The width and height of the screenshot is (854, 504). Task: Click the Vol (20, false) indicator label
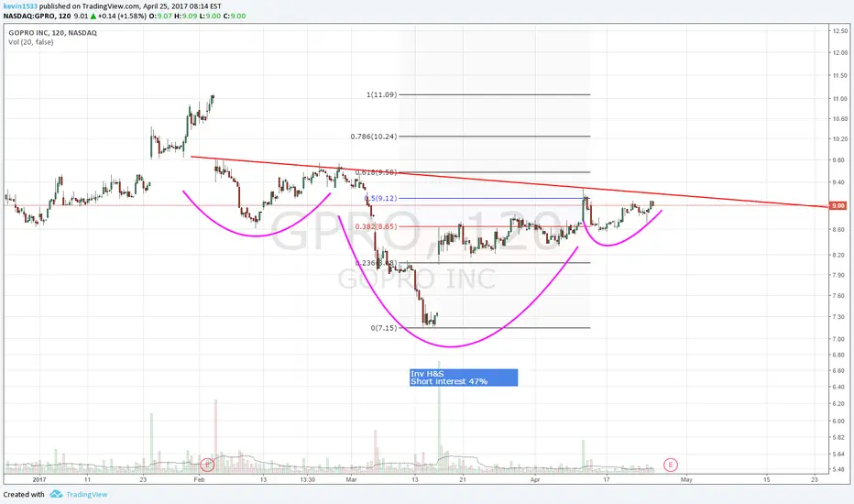30,42
